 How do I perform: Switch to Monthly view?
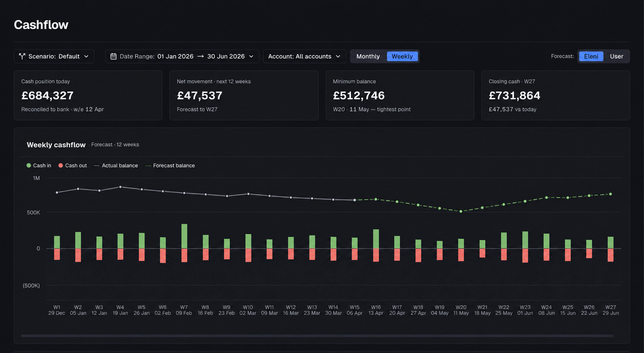coord(368,56)
